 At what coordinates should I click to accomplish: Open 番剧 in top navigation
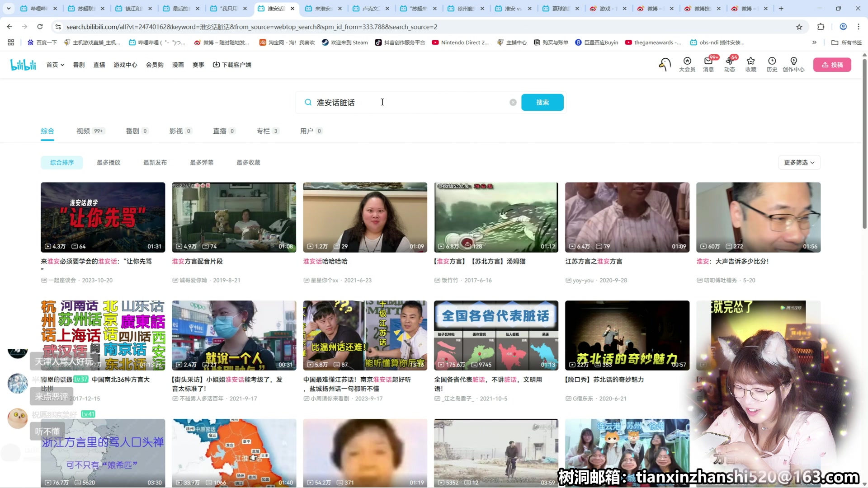pyautogui.click(x=79, y=65)
